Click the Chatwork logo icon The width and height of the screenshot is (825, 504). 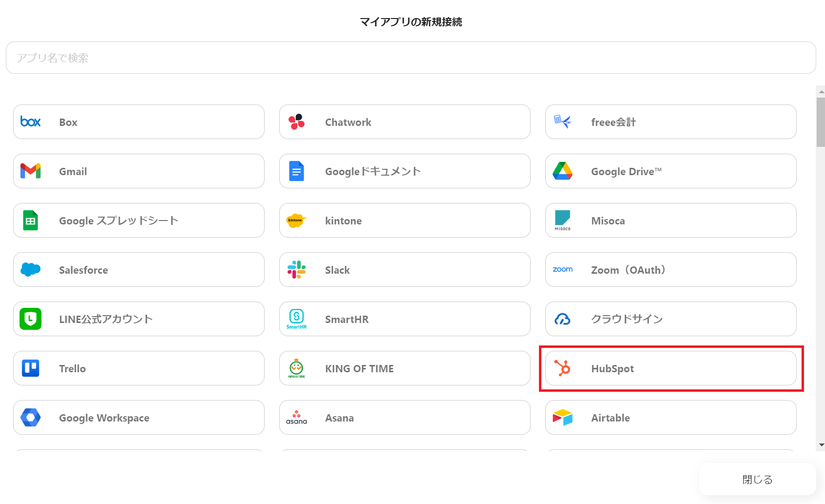pos(296,122)
